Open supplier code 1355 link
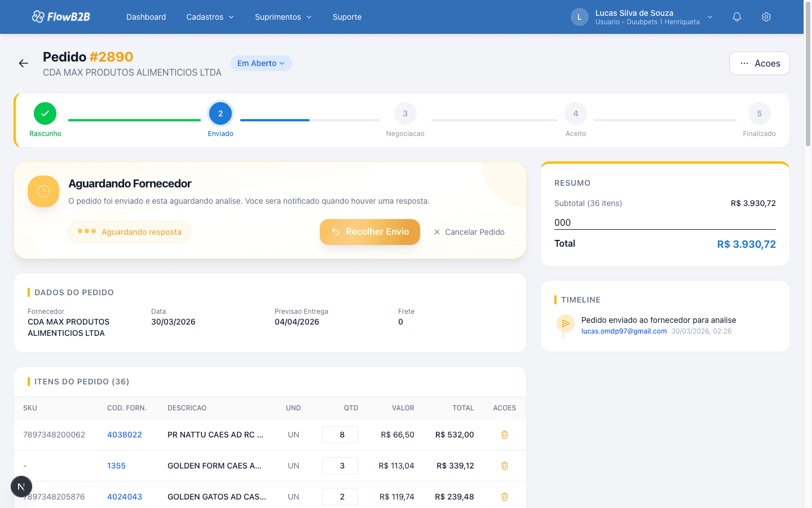812x508 pixels. (116, 466)
